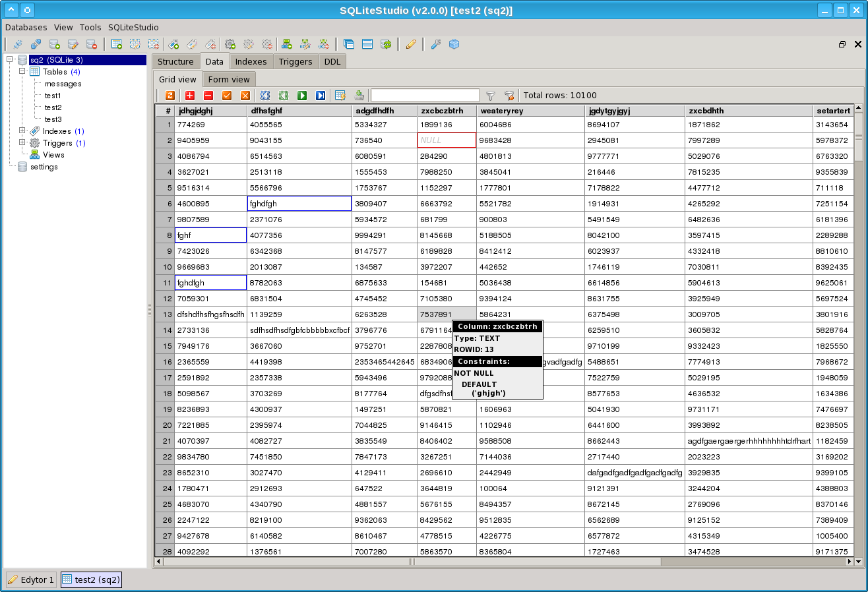Go to the last page of rows
This screenshot has width=868, height=592.
321,96
